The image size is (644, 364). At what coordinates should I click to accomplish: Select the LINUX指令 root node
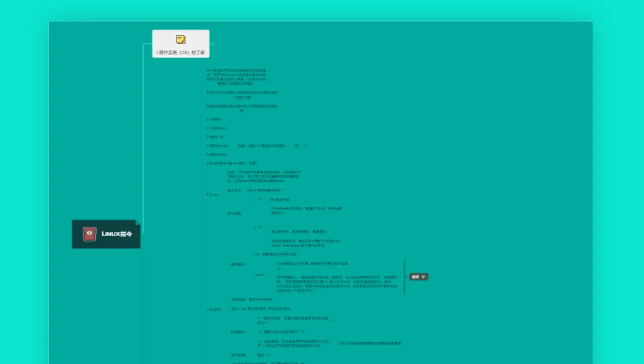tap(106, 234)
